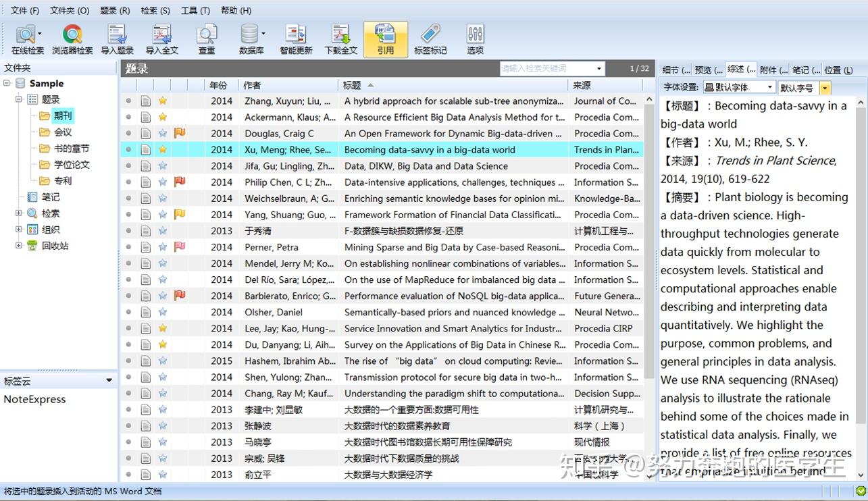Open the 选项 options settings
The image size is (868, 501).
[x=475, y=40]
